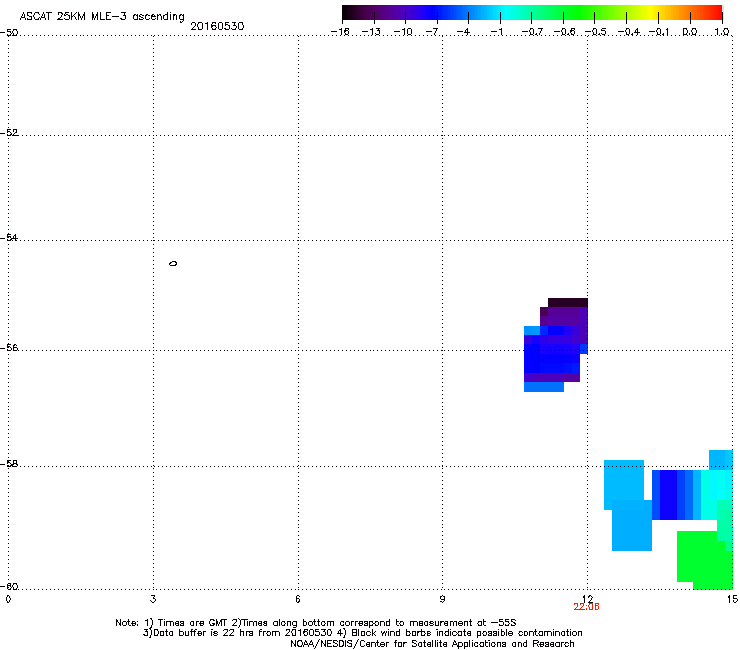
Task: Click the red 22:06 pass time label
Action: pos(586,607)
